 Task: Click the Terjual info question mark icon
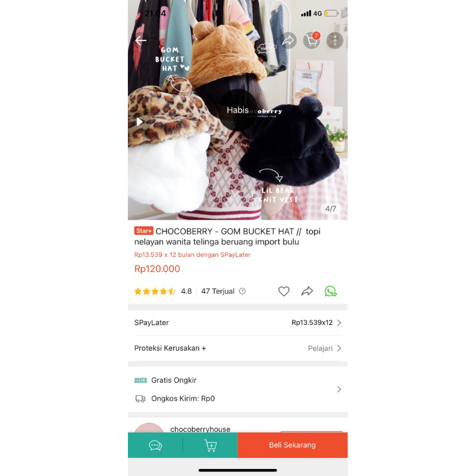[242, 291]
